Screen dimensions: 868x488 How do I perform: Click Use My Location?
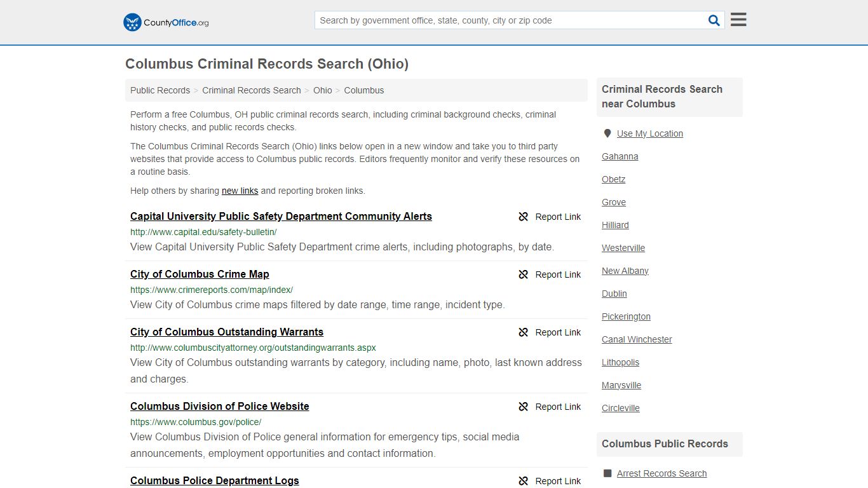pyautogui.click(x=650, y=133)
